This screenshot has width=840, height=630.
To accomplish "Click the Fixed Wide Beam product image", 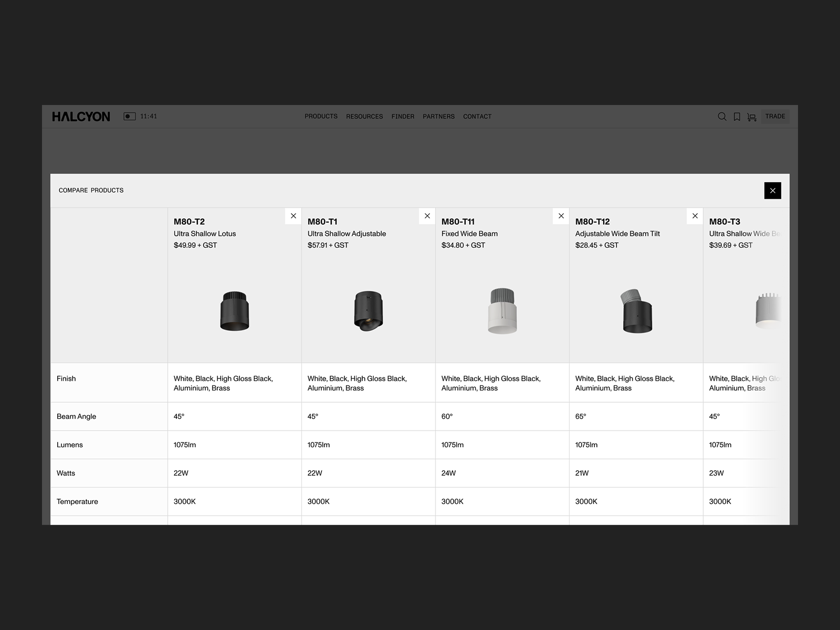I will coord(502,311).
